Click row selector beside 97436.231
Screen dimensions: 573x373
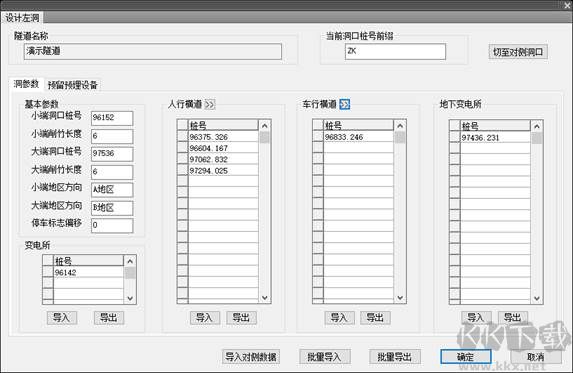455,138
